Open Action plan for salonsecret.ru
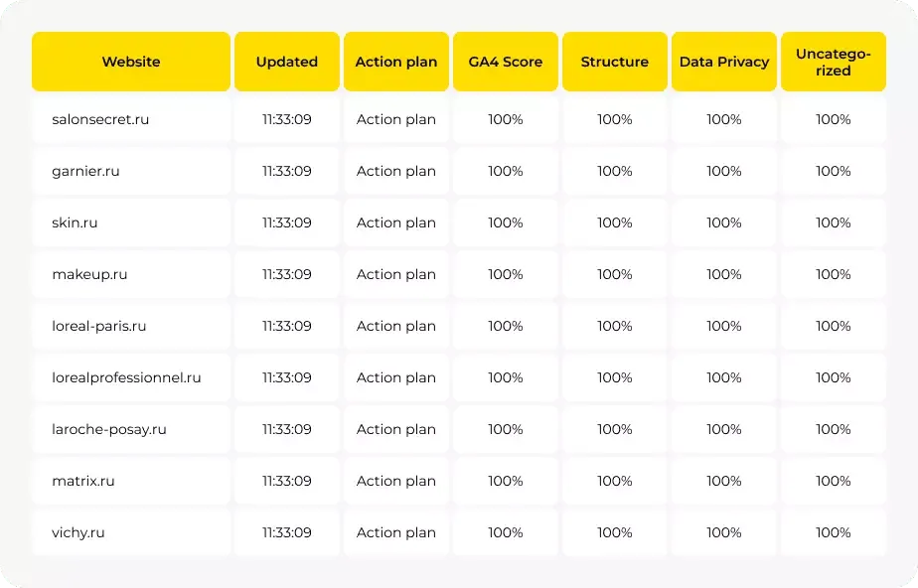The width and height of the screenshot is (918, 588). point(396,119)
